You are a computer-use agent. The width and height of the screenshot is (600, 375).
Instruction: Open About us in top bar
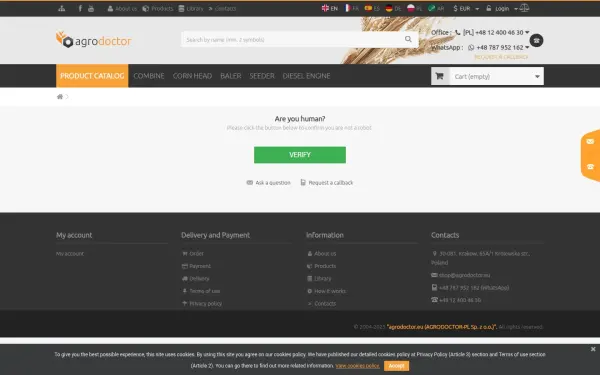[122, 8]
